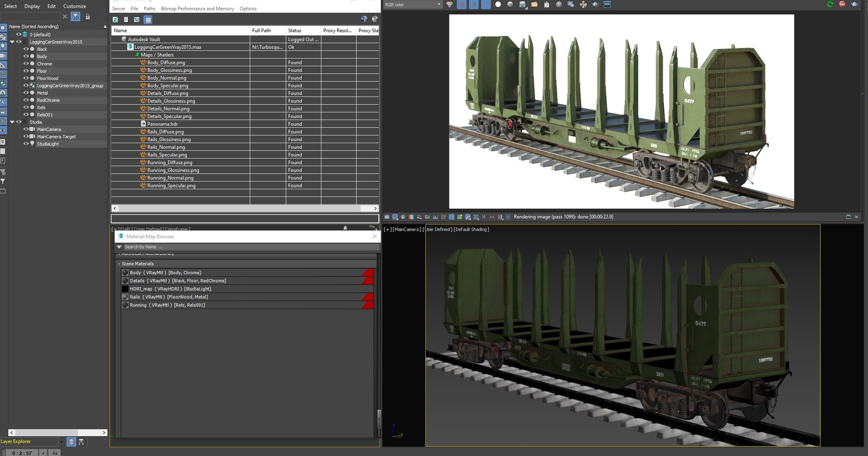The image size is (868, 456).
Task: Hide the Body layer via eye icon
Action: point(26,56)
